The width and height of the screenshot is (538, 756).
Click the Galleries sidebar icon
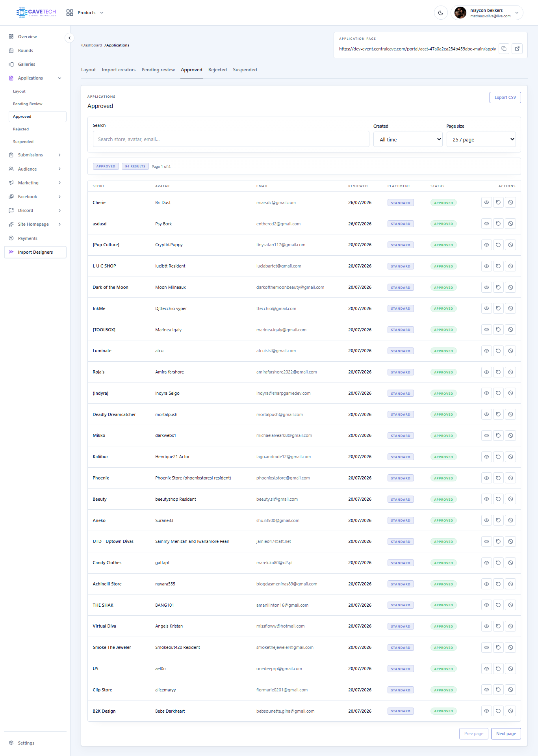(11, 64)
